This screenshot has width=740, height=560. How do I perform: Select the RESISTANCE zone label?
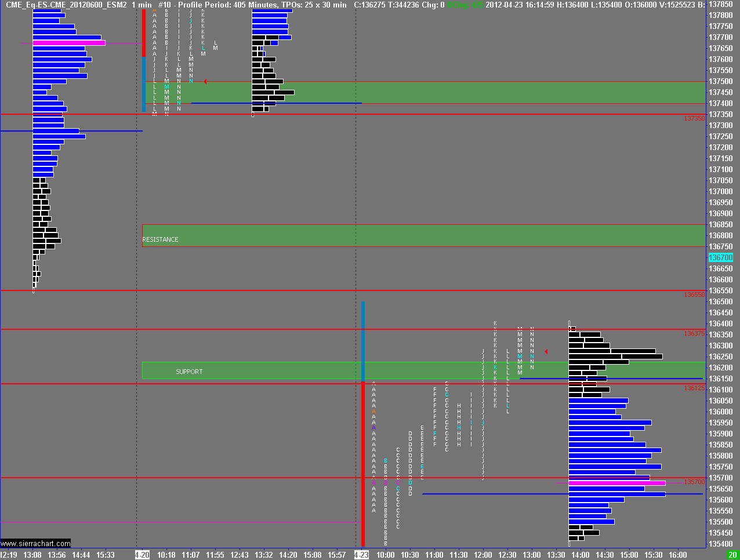tap(161, 239)
